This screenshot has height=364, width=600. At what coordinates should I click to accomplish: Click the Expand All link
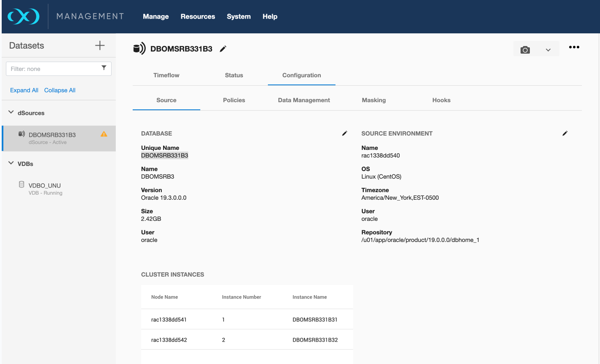coord(24,90)
